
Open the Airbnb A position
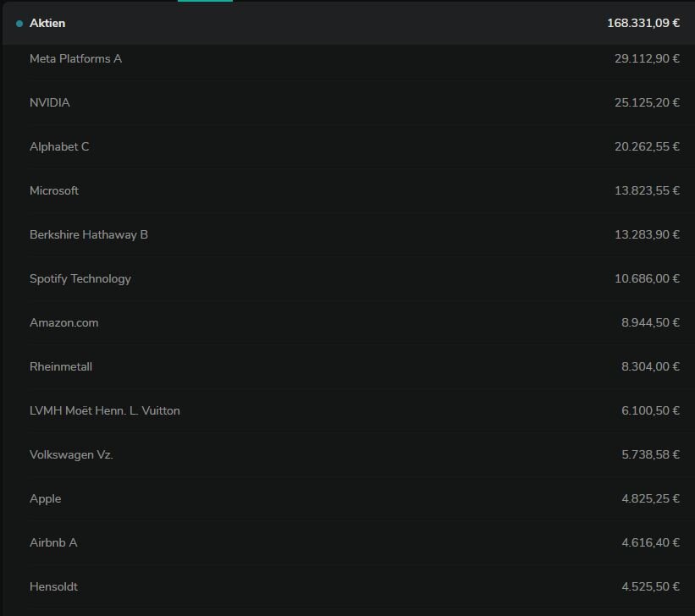(x=53, y=543)
